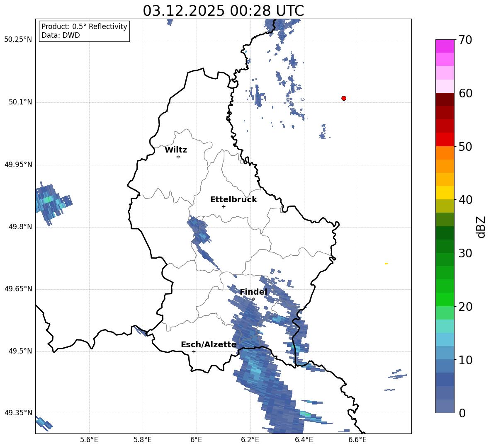Screen dimensions: 491x448
Task: Click the Findel station cross marker
Action: coord(253,299)
